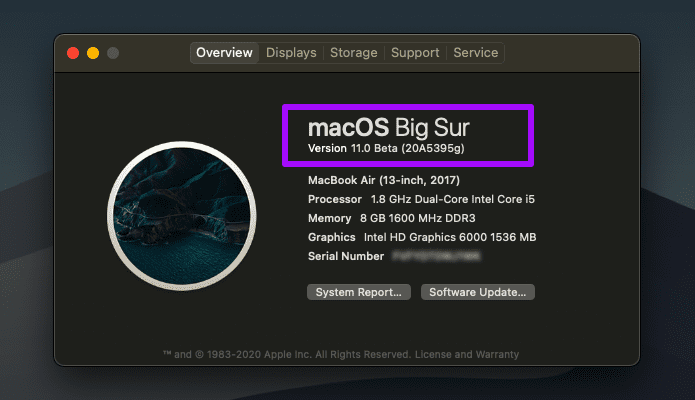Click Processor 1.8 GHz Dual-Core Intel Core i5 line
The image size is (695, 400).
pos(421,199)
